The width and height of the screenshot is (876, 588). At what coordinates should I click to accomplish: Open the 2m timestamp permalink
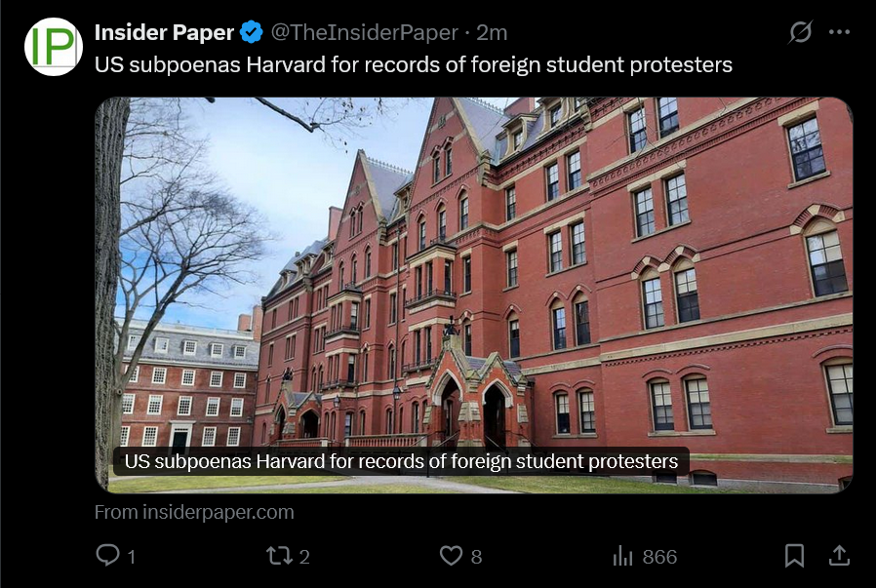pos(492,33)
